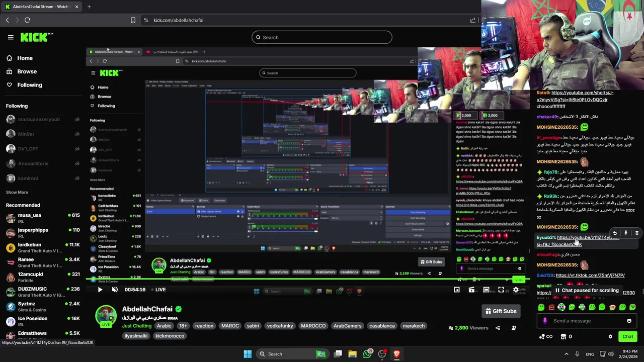Click the Brave browser taskbar icon
Image resolution: width=644 pixels, height=362 pixels.
click(x=396, y=354)
